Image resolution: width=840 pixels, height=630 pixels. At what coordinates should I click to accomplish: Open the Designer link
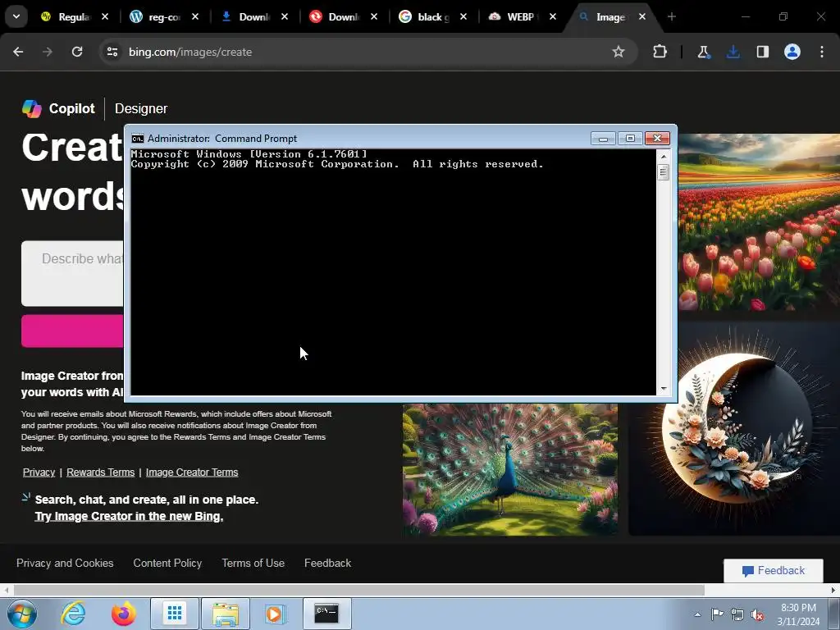coord(141,108)
